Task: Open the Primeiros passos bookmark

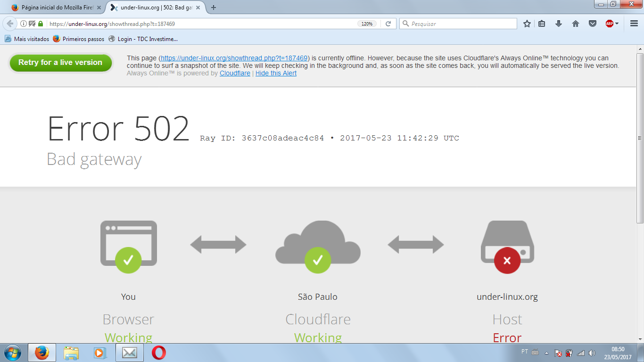Action: 79,39
